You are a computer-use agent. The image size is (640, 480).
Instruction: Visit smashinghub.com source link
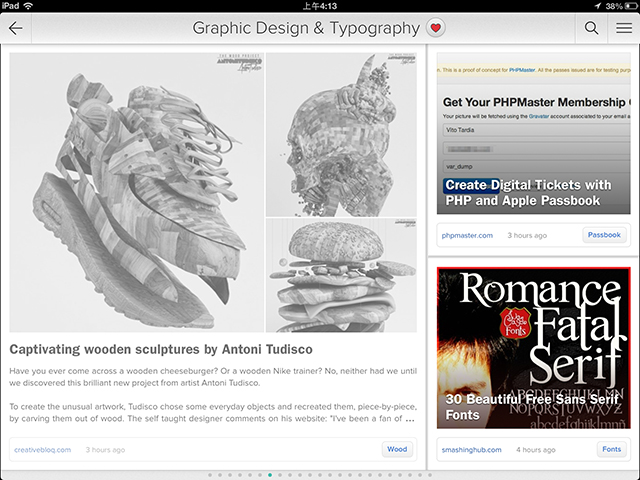click(x=471, y=450)
